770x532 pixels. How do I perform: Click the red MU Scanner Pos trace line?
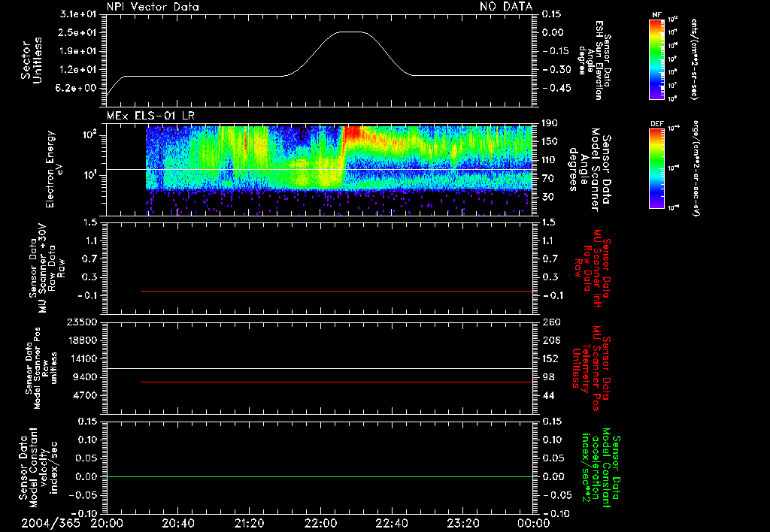point(337,382)
